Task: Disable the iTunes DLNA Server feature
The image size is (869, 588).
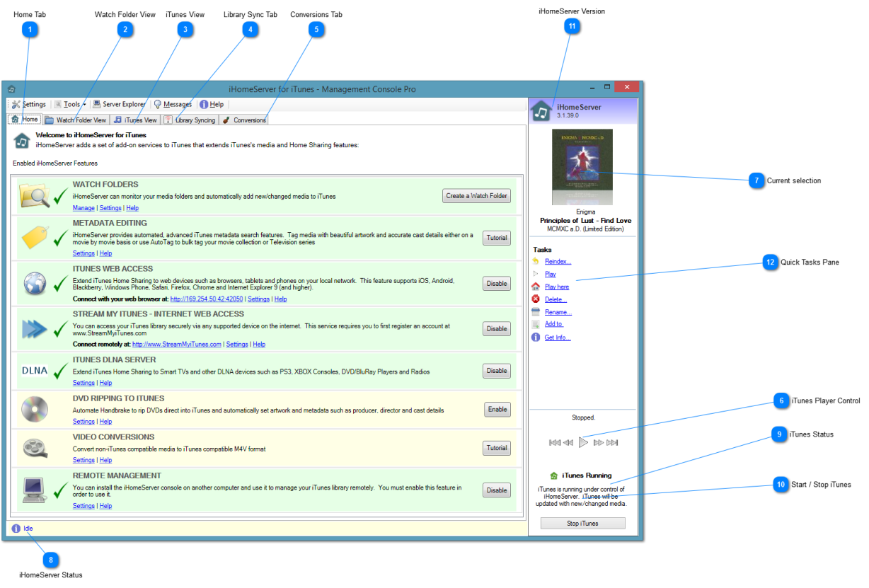Action: (x=497, y=371)
